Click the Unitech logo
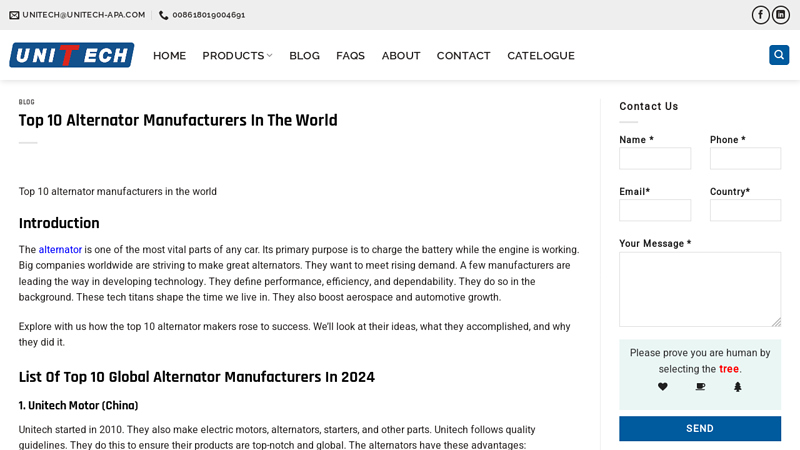The height and width of the screenshot is (450, 800). pos(72,55)
